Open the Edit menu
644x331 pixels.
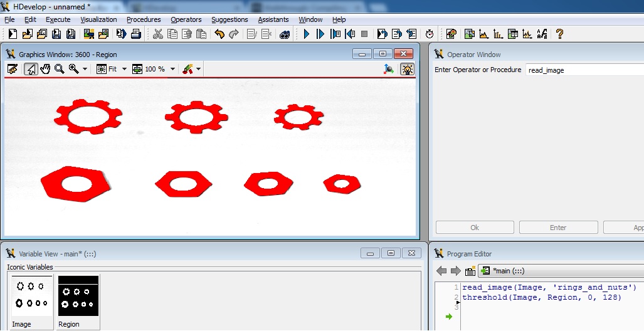point(30,19)
